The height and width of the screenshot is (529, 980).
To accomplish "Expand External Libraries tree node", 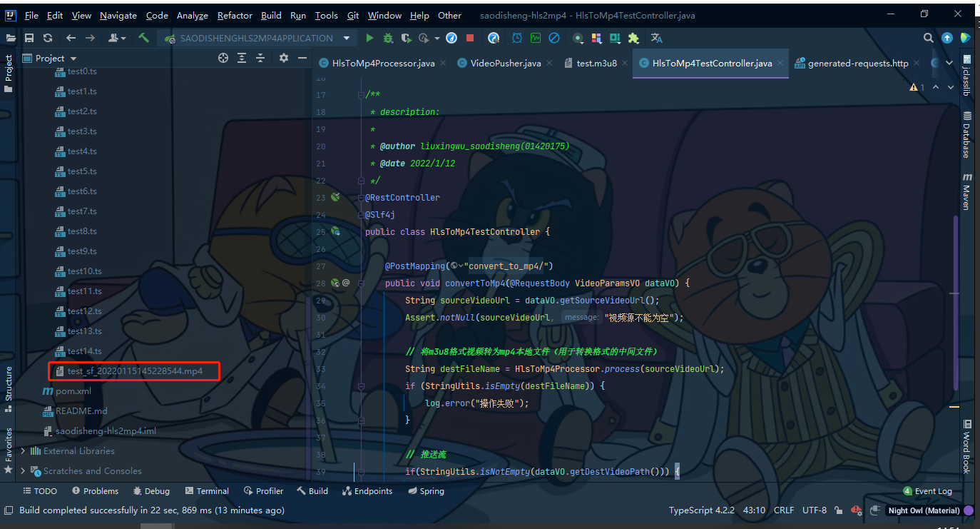I will tap(23, 450).
